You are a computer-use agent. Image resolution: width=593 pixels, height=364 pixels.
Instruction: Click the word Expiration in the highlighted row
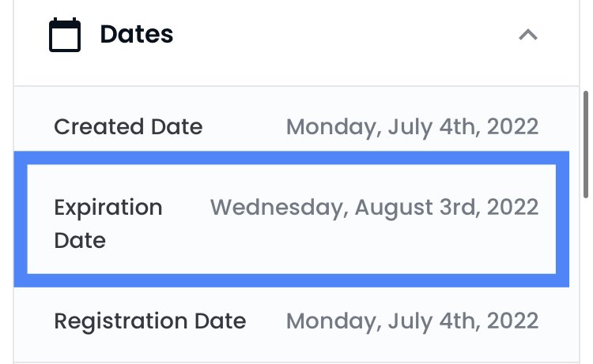pyautogui.click(x=108, y=208)
